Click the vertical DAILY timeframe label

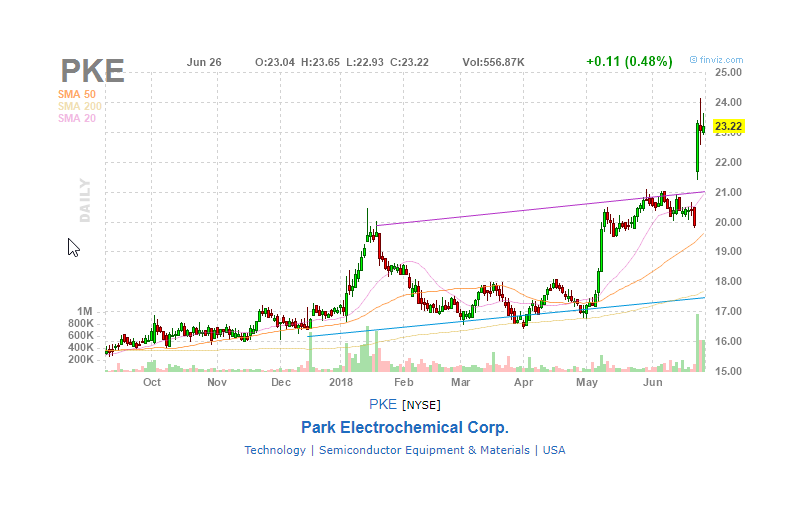coord(85,200)
